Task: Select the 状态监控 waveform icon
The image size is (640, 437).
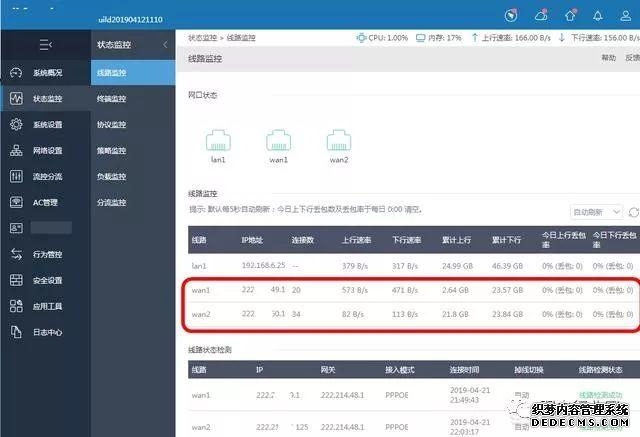Action: click(x=16, y=98)
